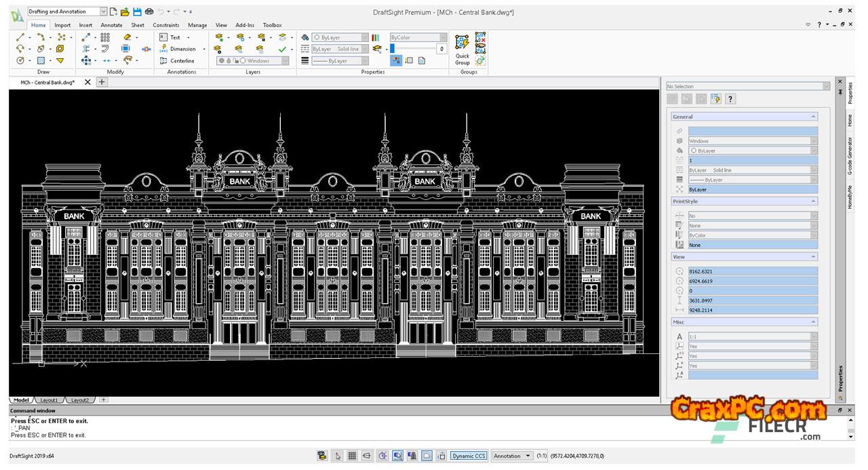Click the Save icon in quick access toolbar
This screenshot has height=470, width=868.
pyautogui.click(x=137, y=12)
